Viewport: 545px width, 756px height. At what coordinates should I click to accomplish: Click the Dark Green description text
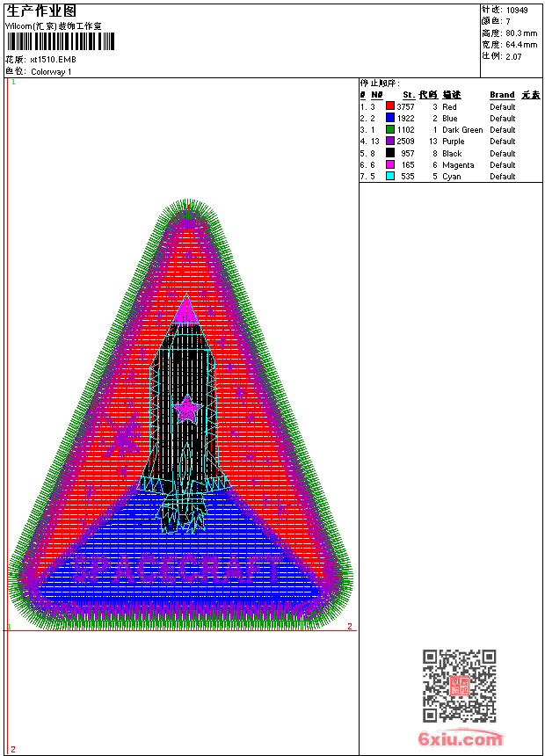[462, 130]
